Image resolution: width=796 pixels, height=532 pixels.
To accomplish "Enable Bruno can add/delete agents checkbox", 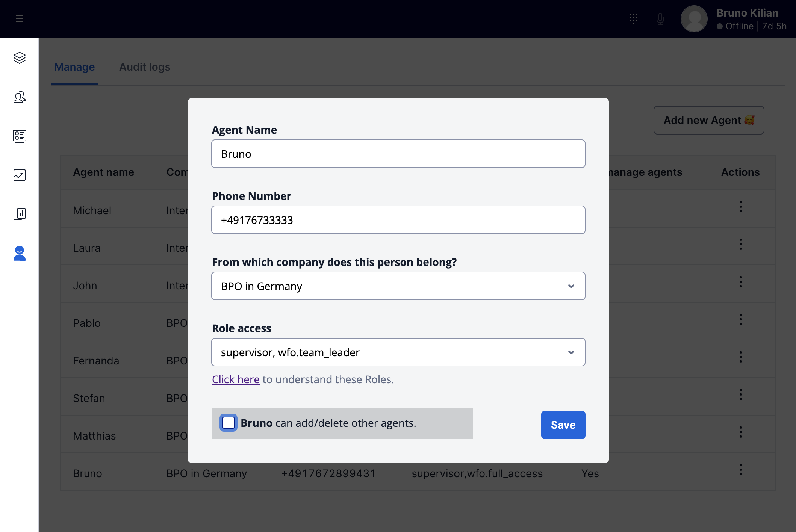I will (229, 423).
